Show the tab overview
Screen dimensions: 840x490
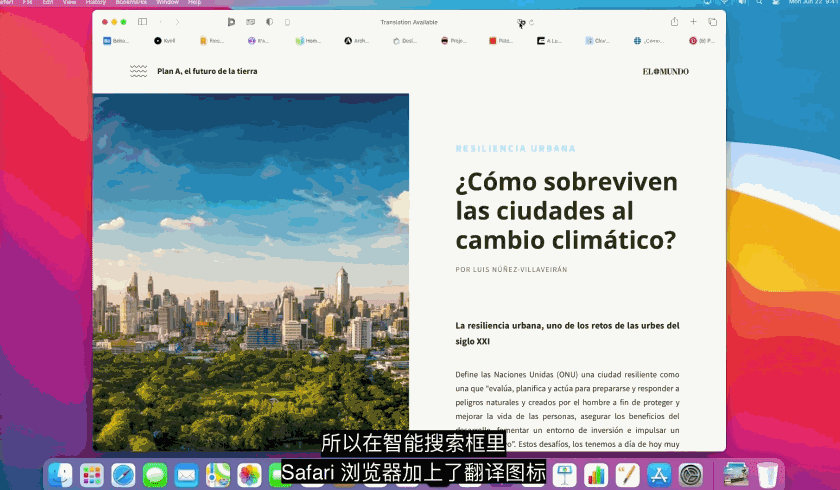tap(712, 21)
